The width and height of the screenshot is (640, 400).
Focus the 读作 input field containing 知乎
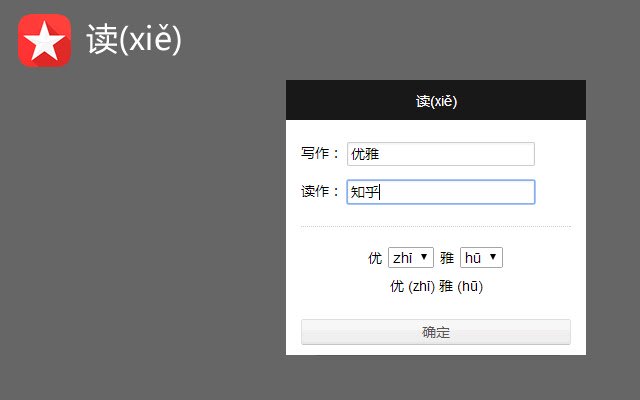[x=441, y=192]
